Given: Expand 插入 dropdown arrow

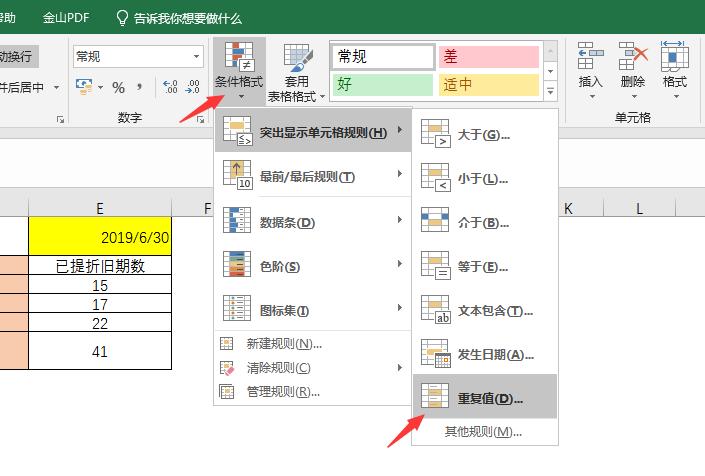Looking at the screenshot, I should [x=592, y=97].
